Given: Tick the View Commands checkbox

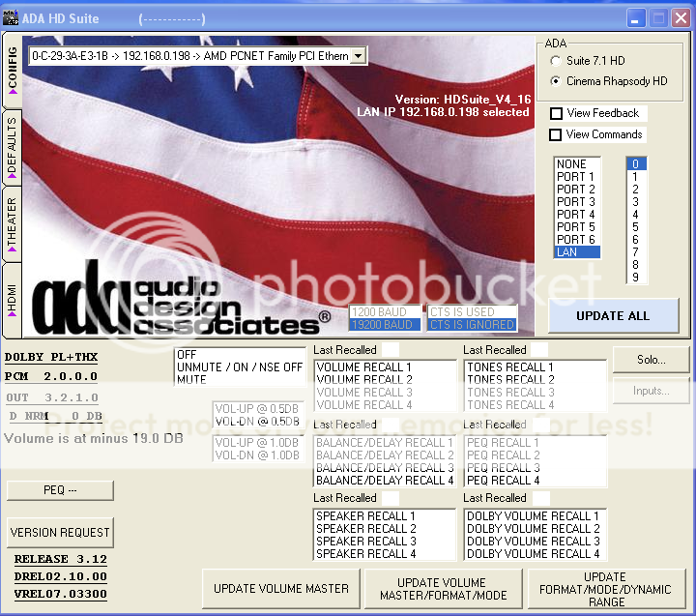Looking at the screenshot, I should (x=556, y=134).
